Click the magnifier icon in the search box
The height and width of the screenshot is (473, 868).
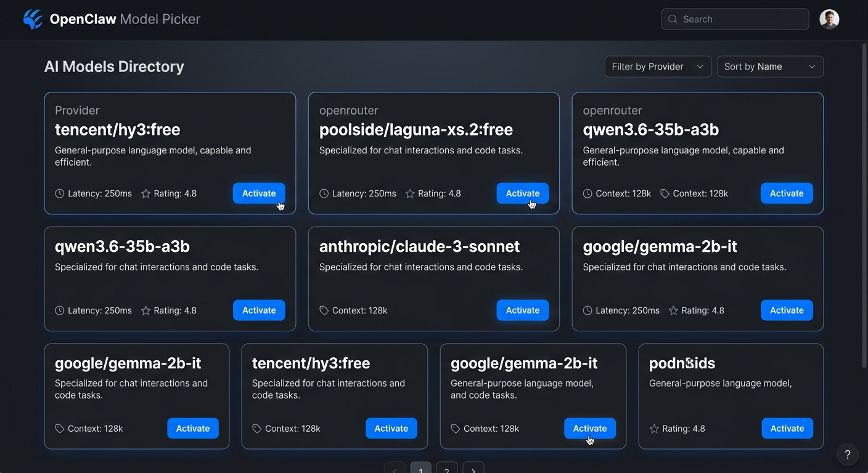pos(673,19)
